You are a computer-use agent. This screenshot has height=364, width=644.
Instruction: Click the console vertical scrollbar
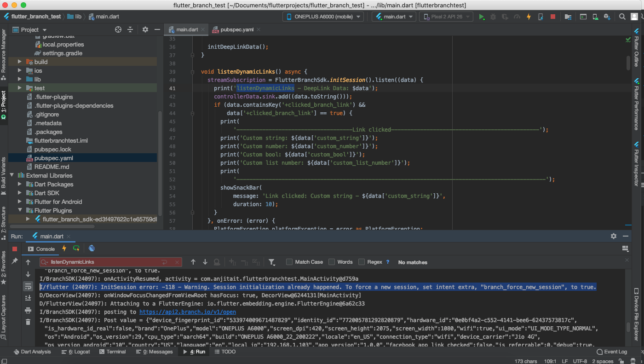click(628, 327)
